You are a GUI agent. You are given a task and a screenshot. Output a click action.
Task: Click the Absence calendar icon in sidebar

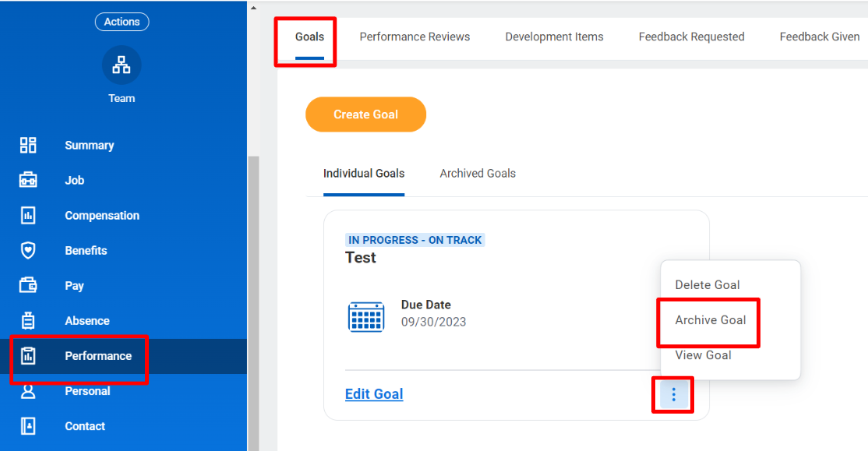[x=28, y=320]
